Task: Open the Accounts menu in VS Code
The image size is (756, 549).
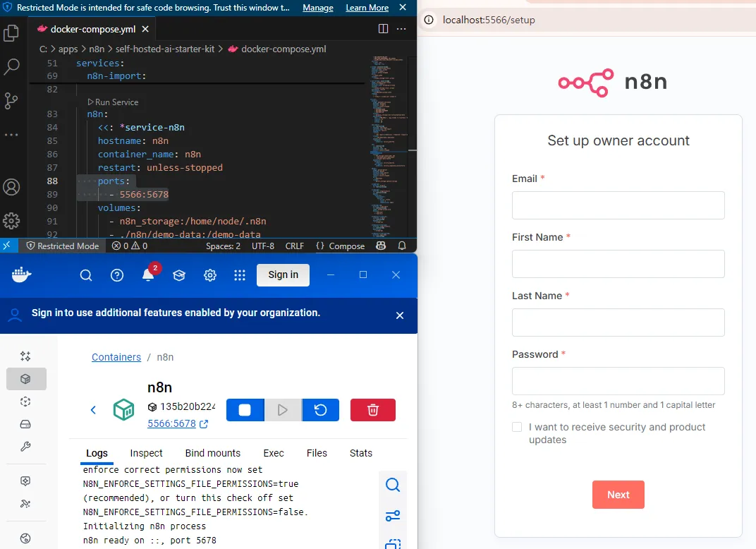Action: pos(11,187)
